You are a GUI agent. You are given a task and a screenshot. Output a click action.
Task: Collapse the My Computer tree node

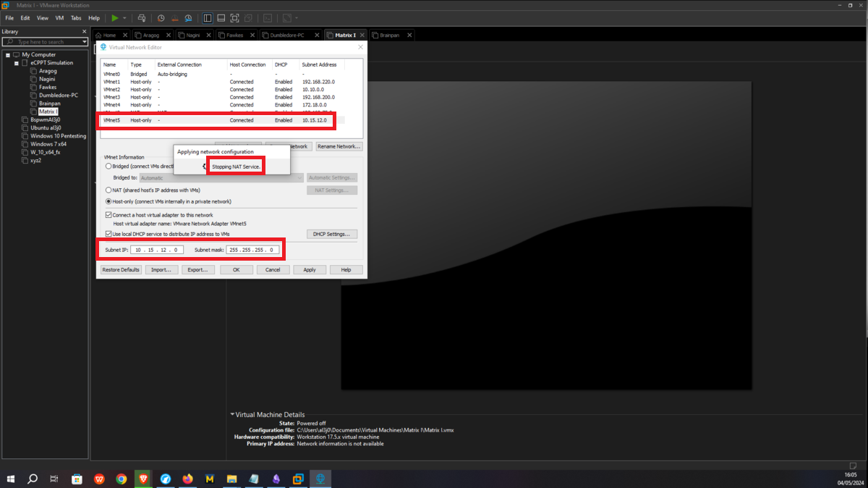8,54
